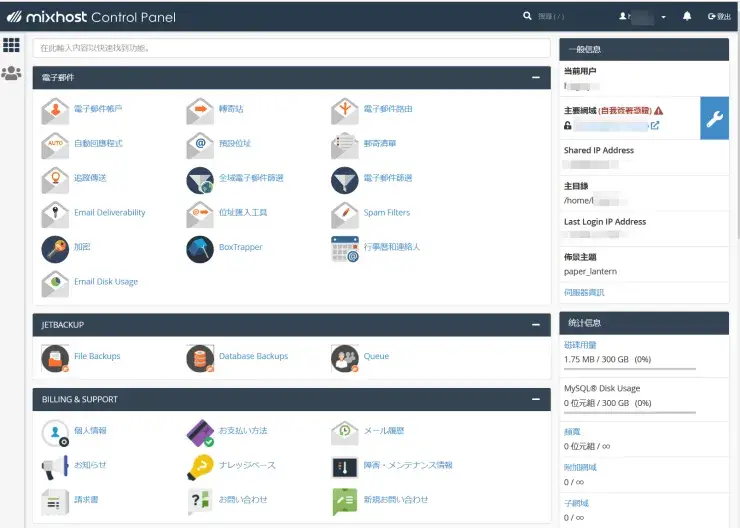Click the Spam Filters text link

coord(387,212)
